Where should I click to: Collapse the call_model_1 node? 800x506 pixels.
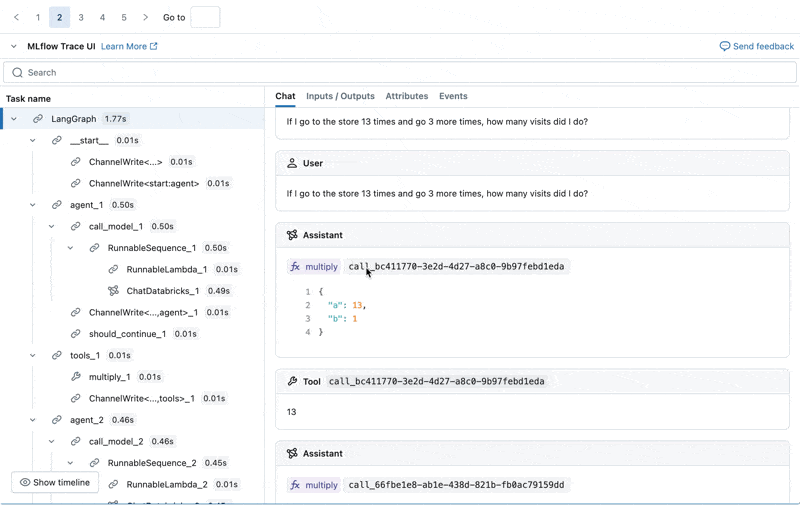point(52,227)
